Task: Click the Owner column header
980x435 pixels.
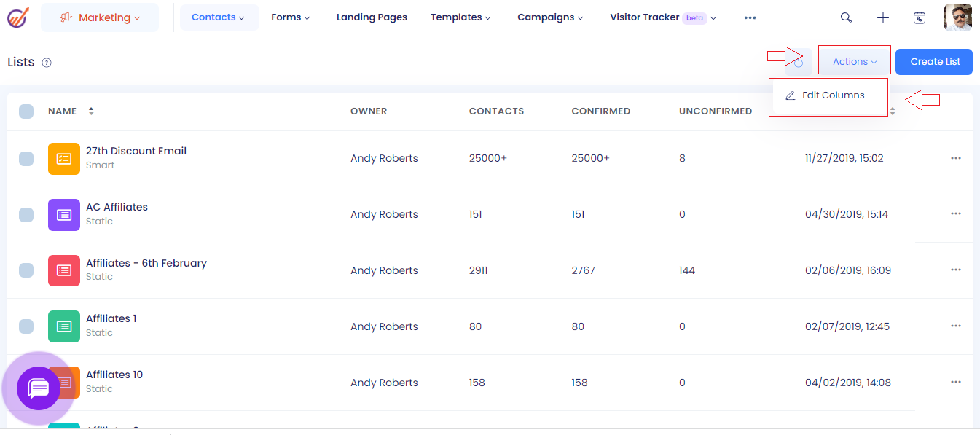Action: tap(369, 111)
